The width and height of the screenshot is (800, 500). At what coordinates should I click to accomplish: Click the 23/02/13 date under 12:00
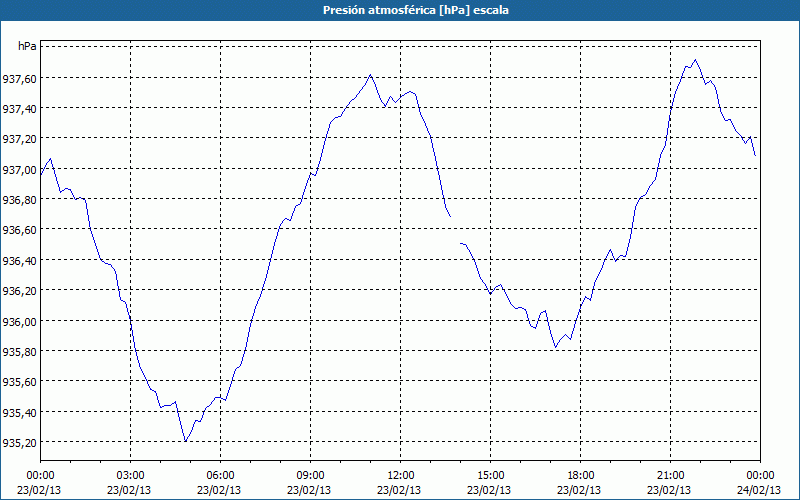[399, 490]
